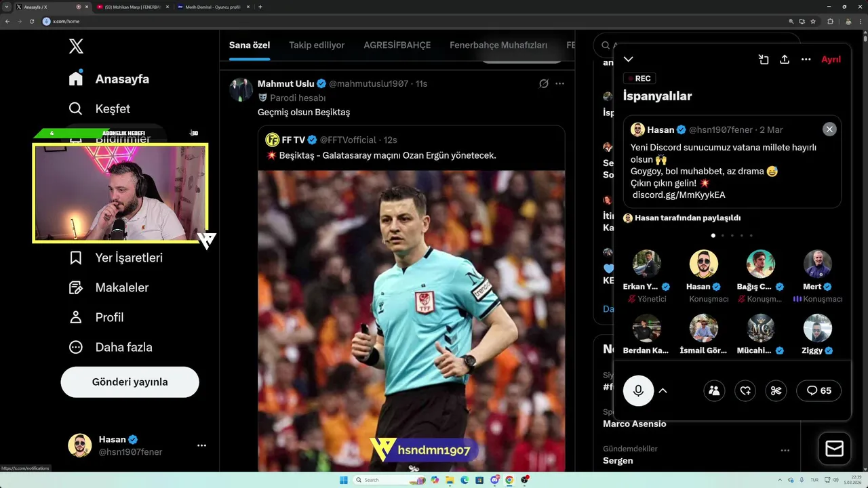Click the Grok icon on Mahmut Uslu's post
Image resolution: width=868 pixels, height=488 pixels.
pyautogui.click(x=543, y=83)
